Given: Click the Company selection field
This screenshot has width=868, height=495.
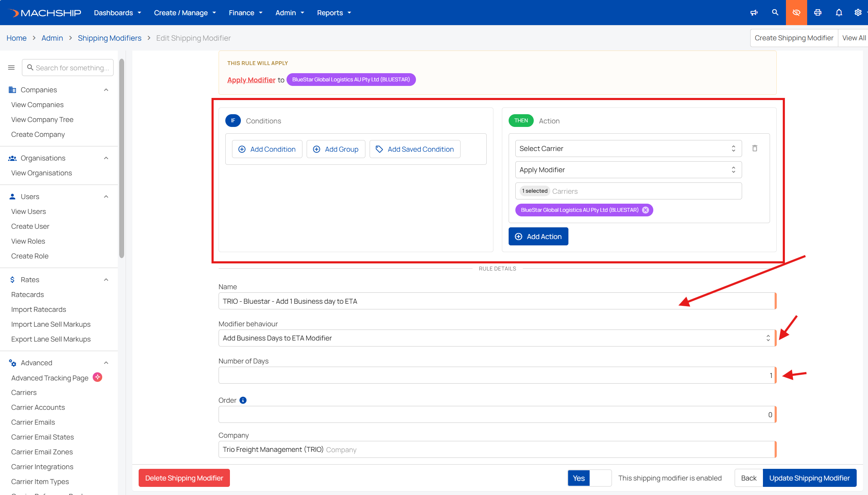Looking at the screenshot, I should (x=497, y=449).
